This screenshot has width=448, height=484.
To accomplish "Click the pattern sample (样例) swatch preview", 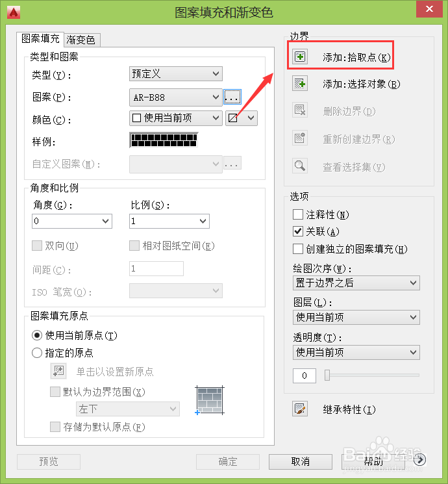I will coord(164,140).
